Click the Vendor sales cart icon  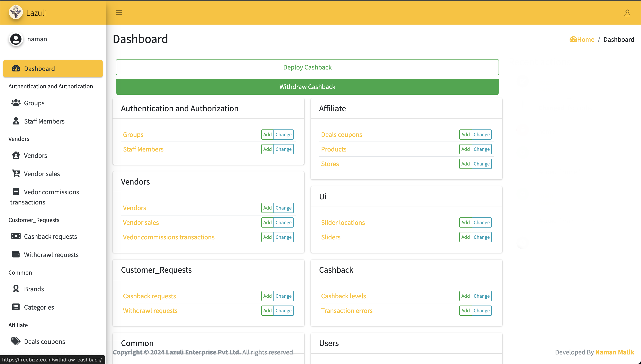[16, 173]
